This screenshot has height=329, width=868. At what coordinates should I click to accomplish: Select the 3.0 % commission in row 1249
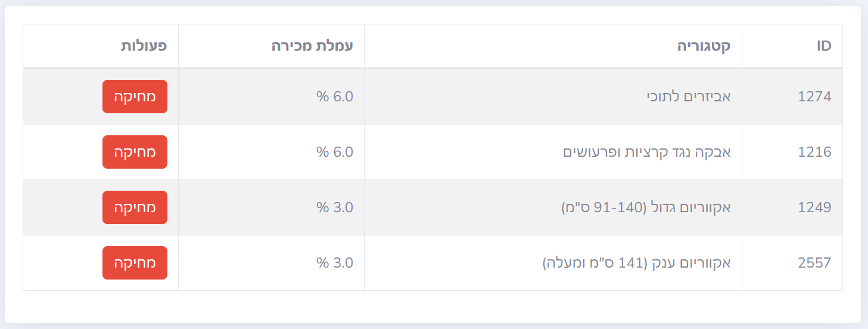[335, 207]
